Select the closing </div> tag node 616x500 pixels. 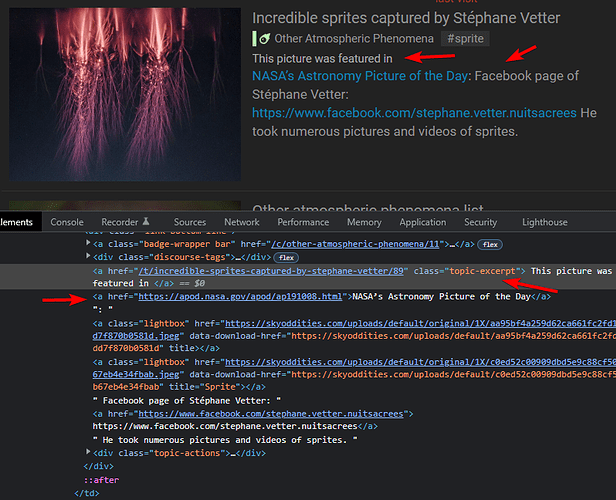pyautogui.click(x=98, y=466)
